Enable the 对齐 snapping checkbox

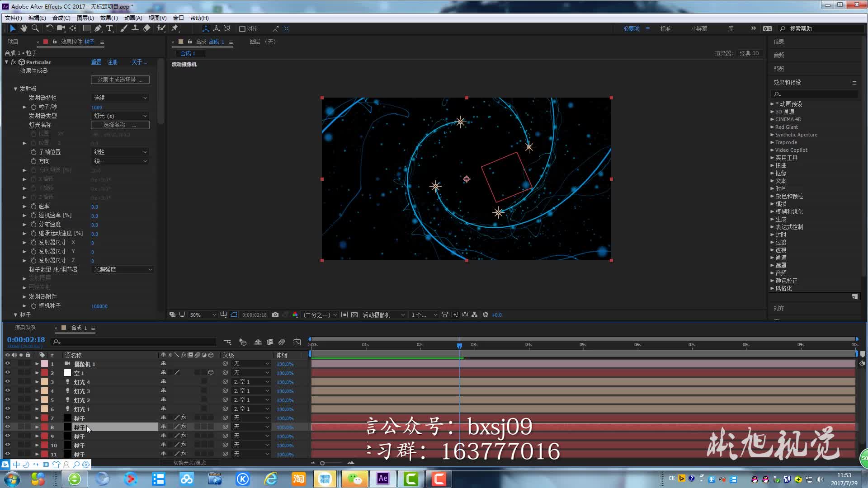pos(242,29)
